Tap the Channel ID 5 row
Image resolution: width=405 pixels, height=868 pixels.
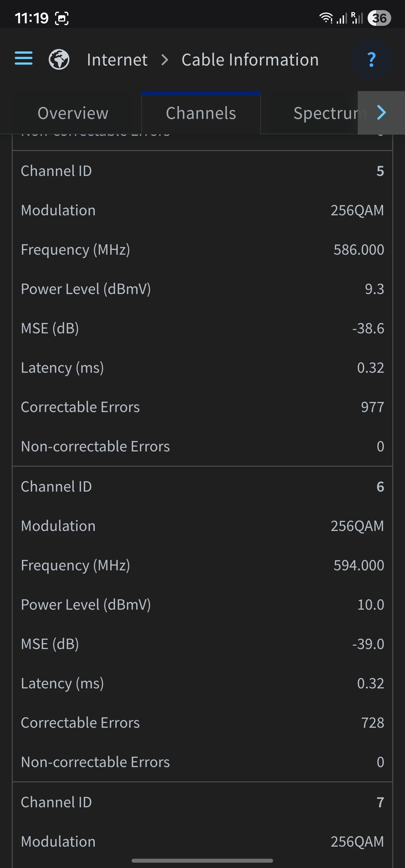202,171
